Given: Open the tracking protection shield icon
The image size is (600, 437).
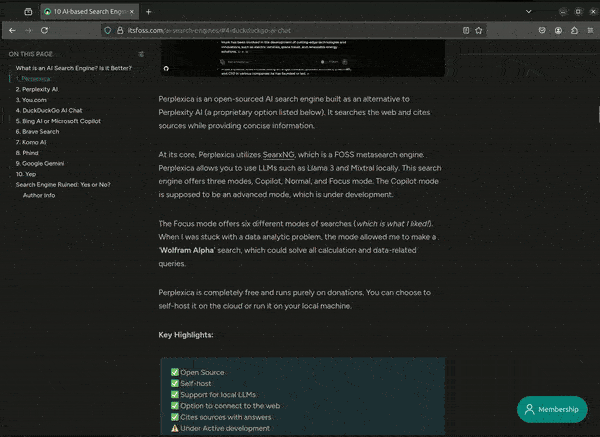Looking at the screenshot, I should (x=108, y=31).
